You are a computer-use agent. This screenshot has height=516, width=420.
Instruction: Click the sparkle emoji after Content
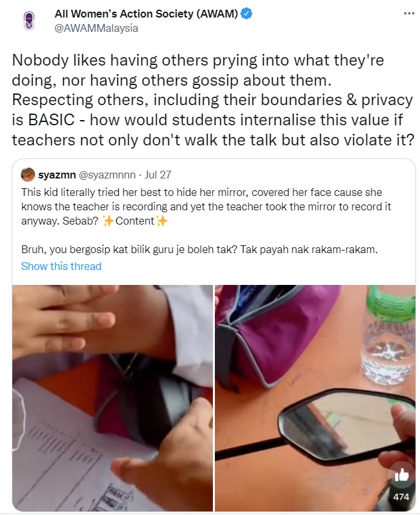tap(162, 221)
